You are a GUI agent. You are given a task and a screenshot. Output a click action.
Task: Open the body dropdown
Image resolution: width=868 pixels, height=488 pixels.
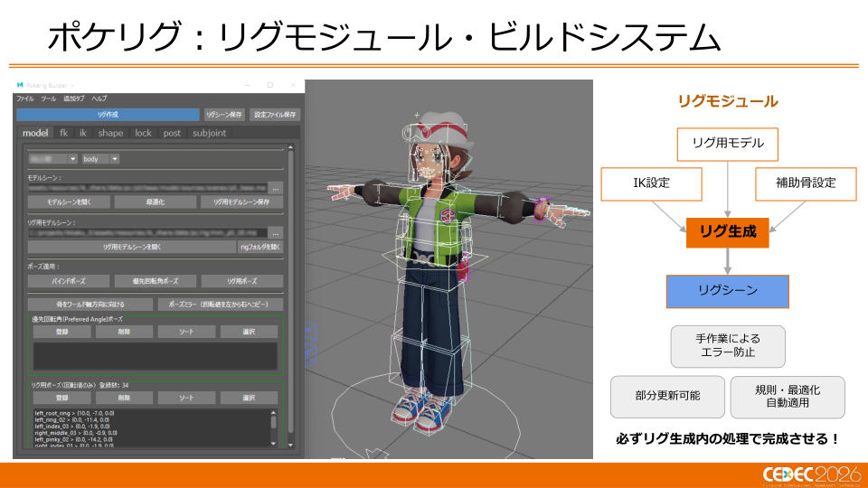coord(100,159)
